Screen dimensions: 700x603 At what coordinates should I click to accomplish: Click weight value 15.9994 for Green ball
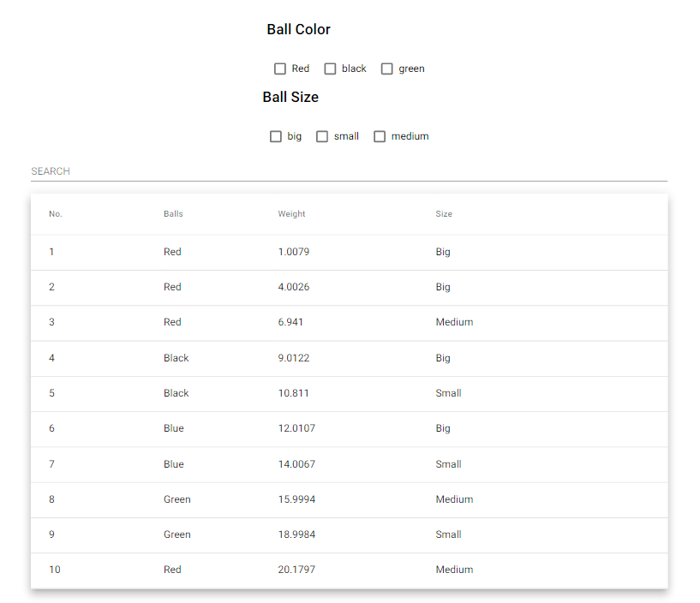pos(296,499)
